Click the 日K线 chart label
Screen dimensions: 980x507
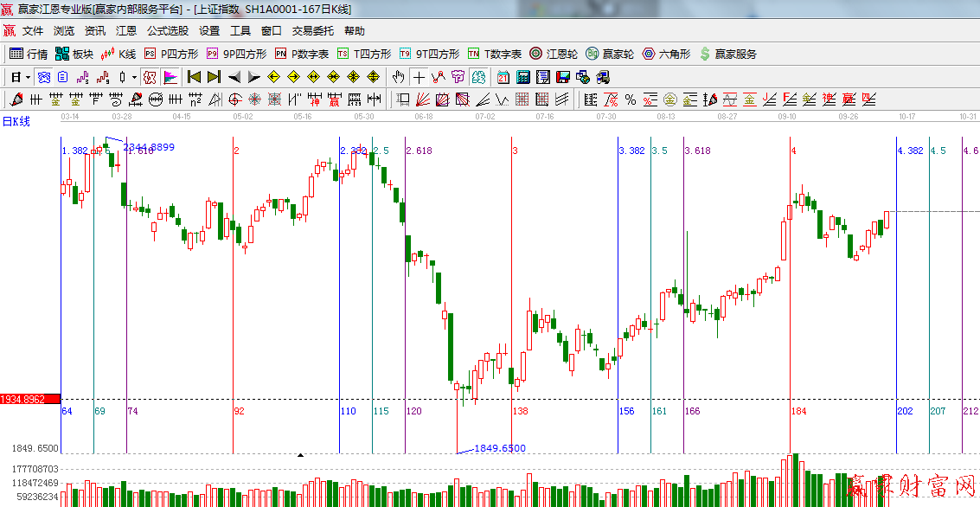(x=16, y=121)
